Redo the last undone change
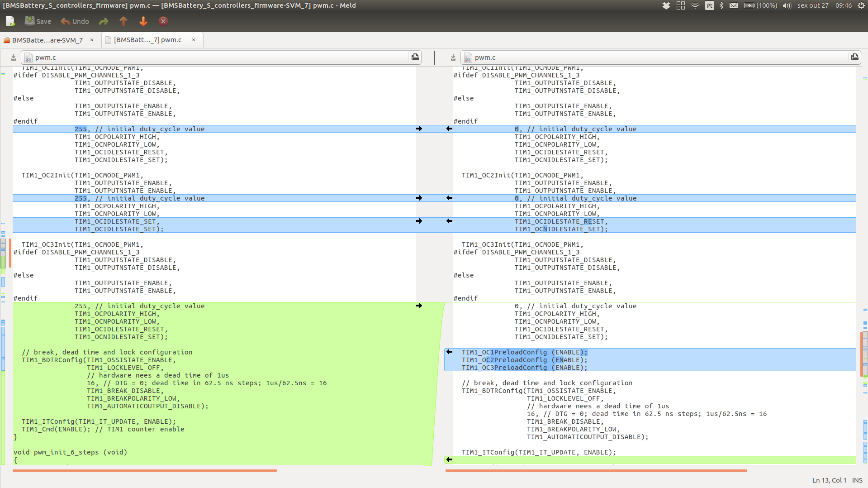 pyautogui.click(x=104, y=21)
